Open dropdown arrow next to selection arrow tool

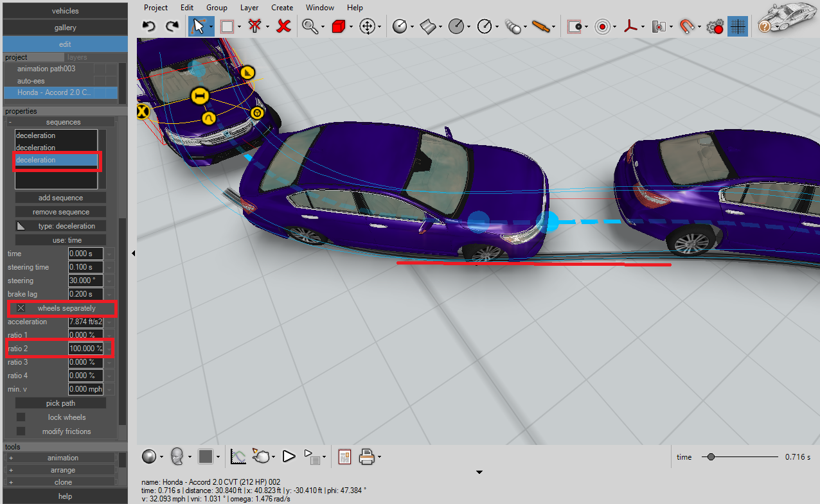coord(210,27)
